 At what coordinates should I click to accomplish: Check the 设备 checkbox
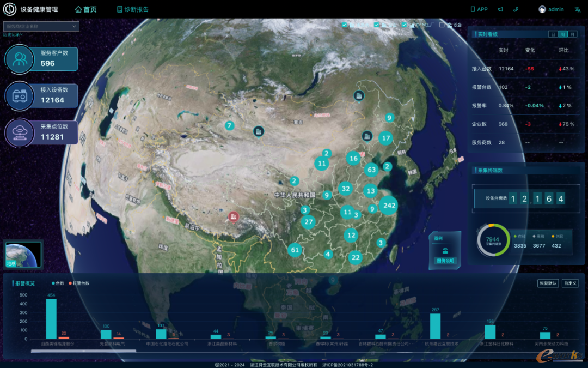point(442,25)
